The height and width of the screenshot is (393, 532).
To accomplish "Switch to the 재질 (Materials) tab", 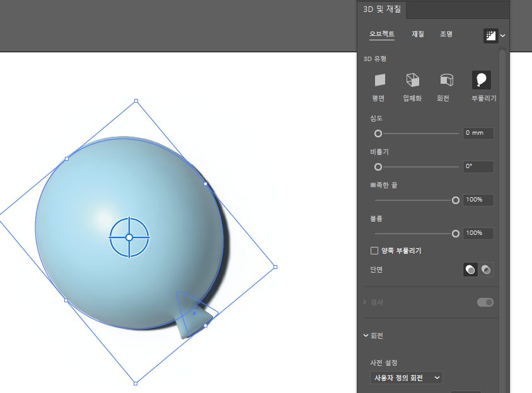I will click(x=417, y=34).
